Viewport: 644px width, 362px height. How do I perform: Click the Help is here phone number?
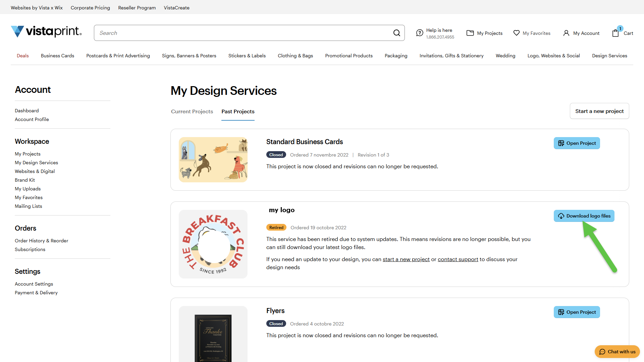tap(440, 37)
